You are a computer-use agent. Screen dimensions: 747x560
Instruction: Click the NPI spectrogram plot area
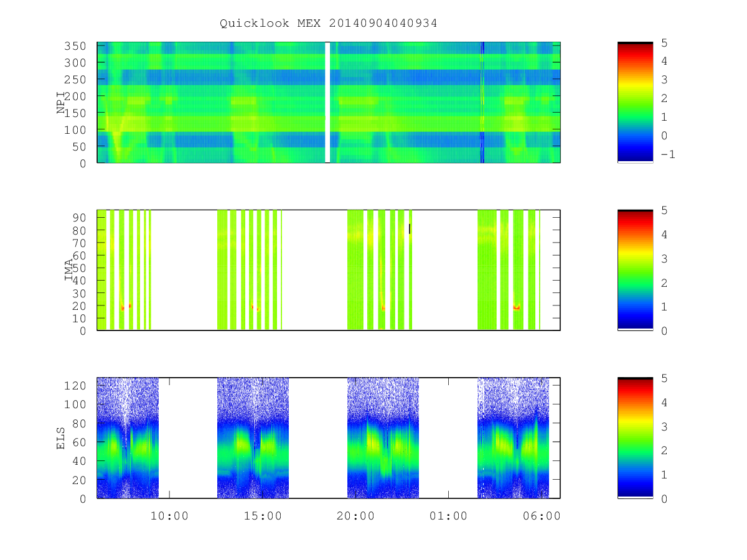point(329,102)
